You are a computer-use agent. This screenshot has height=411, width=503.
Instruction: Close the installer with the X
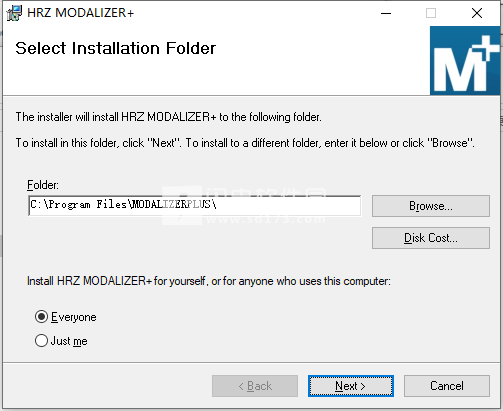pos(477,13)
